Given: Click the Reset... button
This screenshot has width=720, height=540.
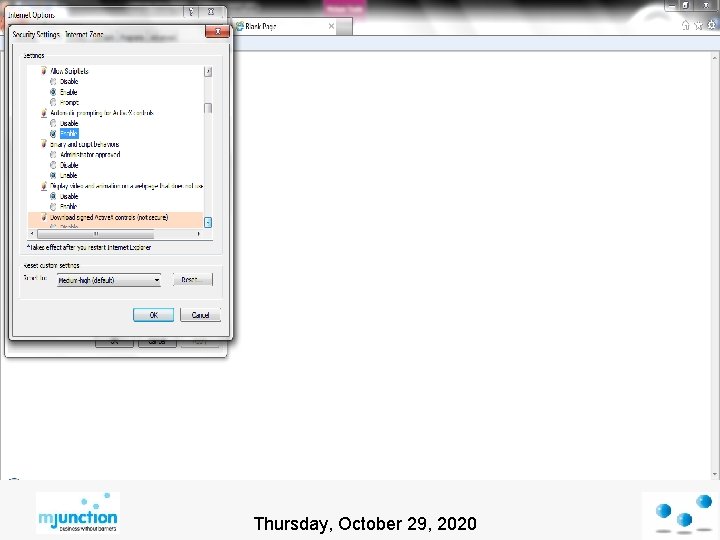Looking at the screenshot, I should pos(193,280).
